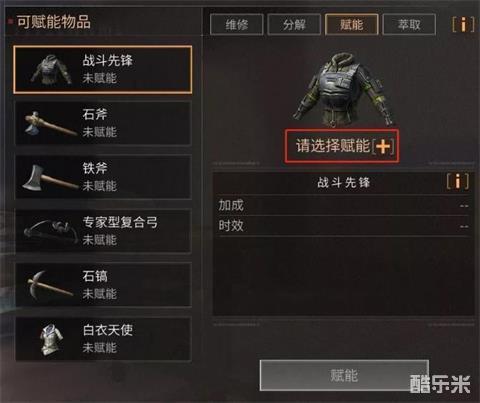
Task: Open the info icon beside the tabs
Action: point(463,24)
